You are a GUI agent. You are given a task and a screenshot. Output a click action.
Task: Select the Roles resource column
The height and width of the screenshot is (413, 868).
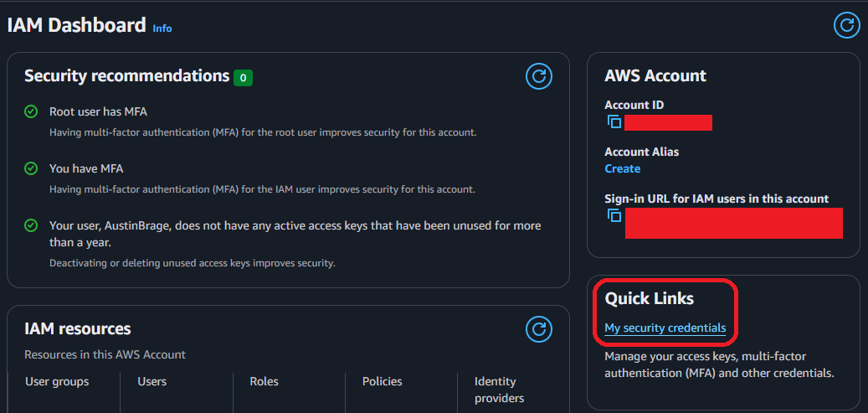tap(264, 381)
